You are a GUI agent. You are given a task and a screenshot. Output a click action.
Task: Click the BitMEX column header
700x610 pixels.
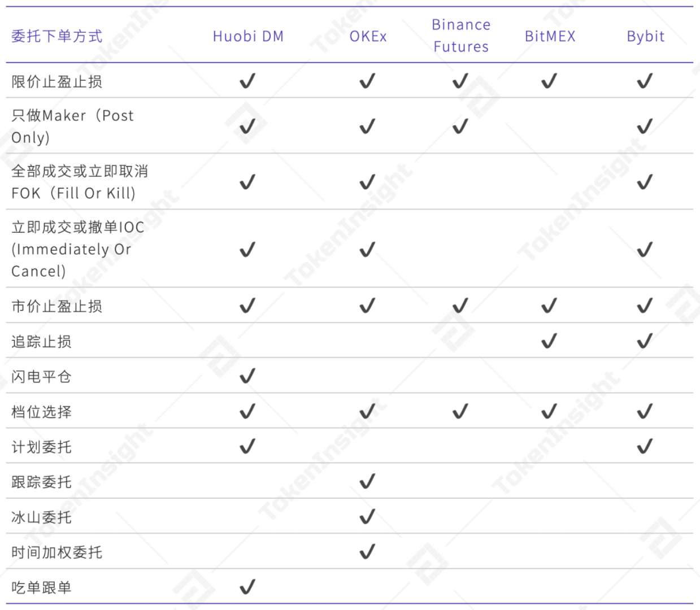[550, 36]
